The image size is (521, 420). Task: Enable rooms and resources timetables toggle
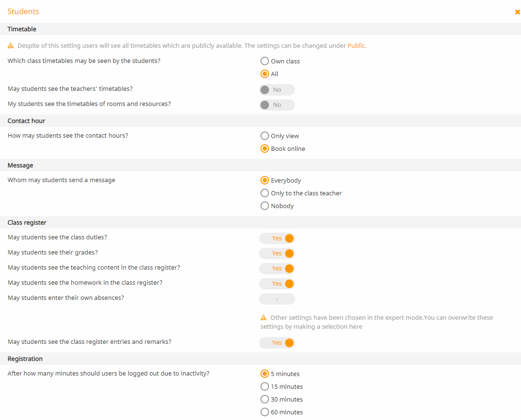[277, 105]
